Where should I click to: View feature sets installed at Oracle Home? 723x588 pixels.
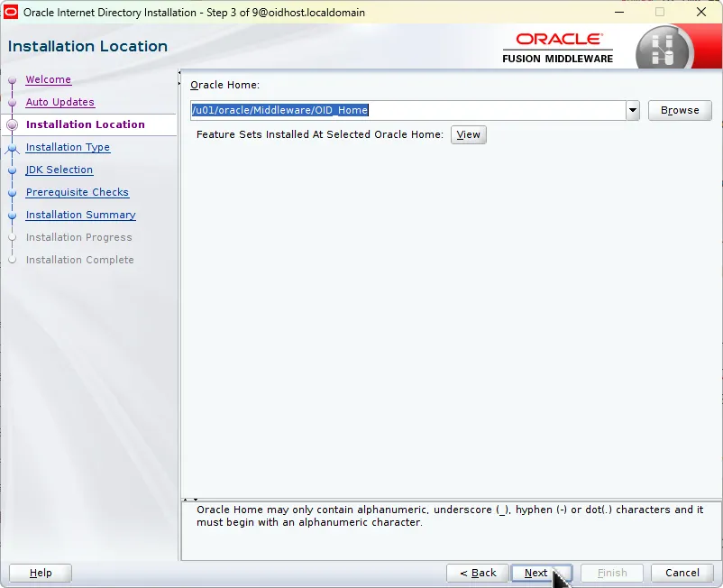[468, 134]
